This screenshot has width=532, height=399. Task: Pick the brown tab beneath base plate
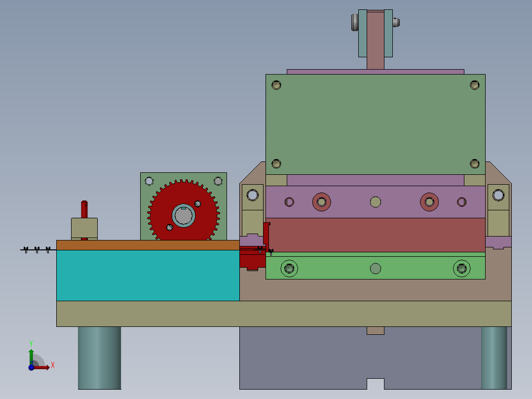376,330
